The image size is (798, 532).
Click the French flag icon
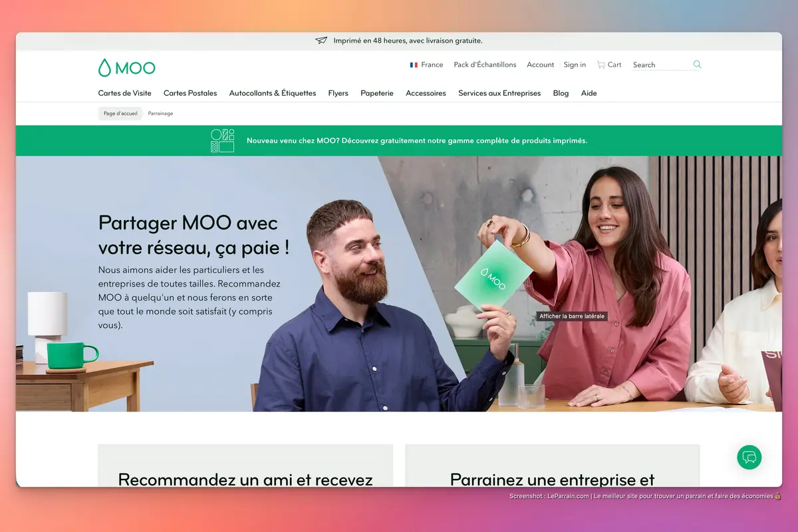pyautogui.click(x=414, y=65)
